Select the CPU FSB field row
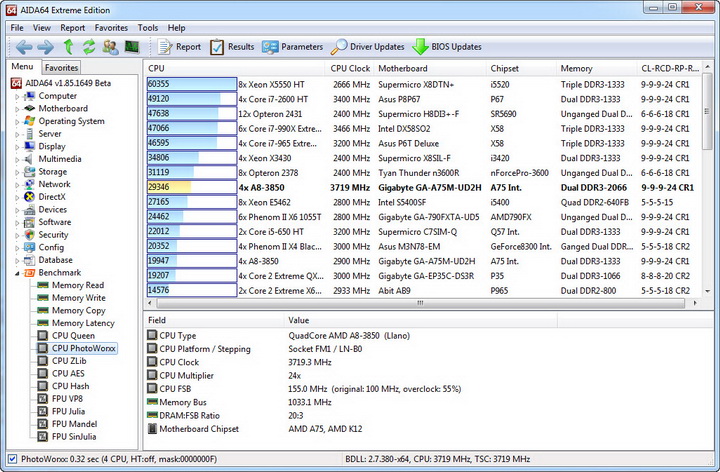The height and width of the screenshot is (472, 720). pos(427,389)
